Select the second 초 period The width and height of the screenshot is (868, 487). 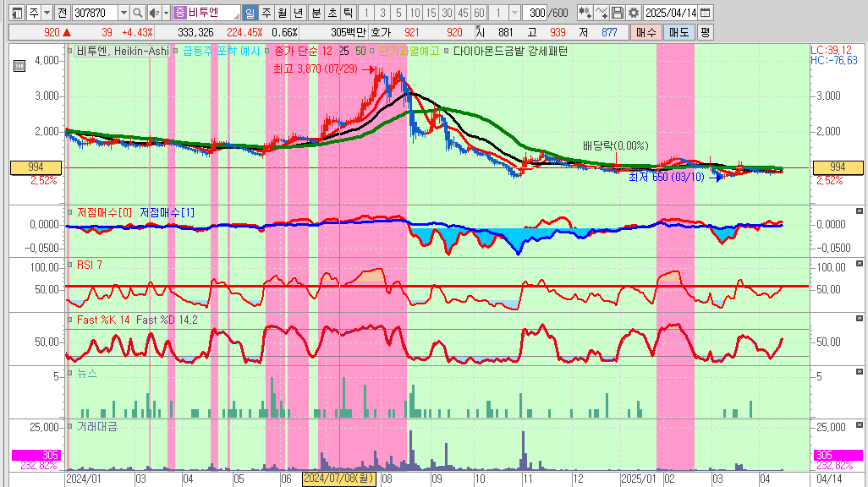[332, 12]
